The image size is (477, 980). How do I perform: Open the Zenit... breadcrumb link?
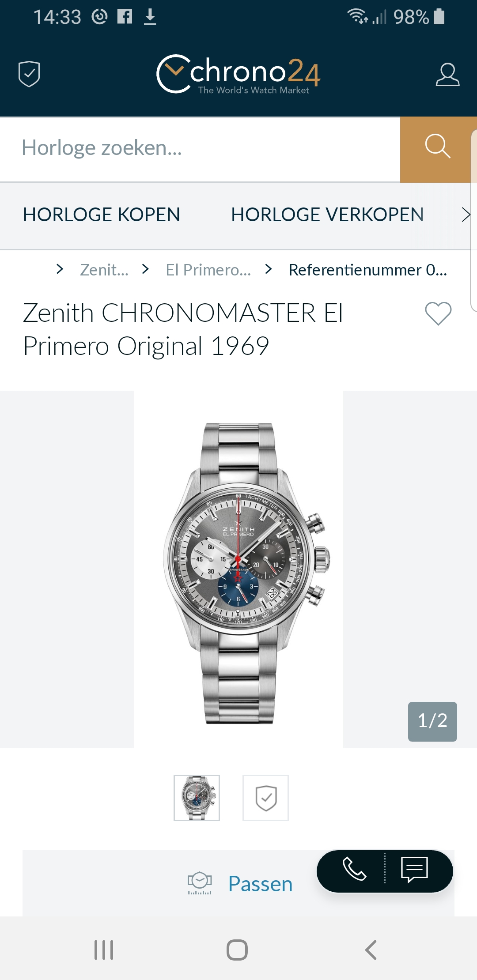[x=104, y=270]
